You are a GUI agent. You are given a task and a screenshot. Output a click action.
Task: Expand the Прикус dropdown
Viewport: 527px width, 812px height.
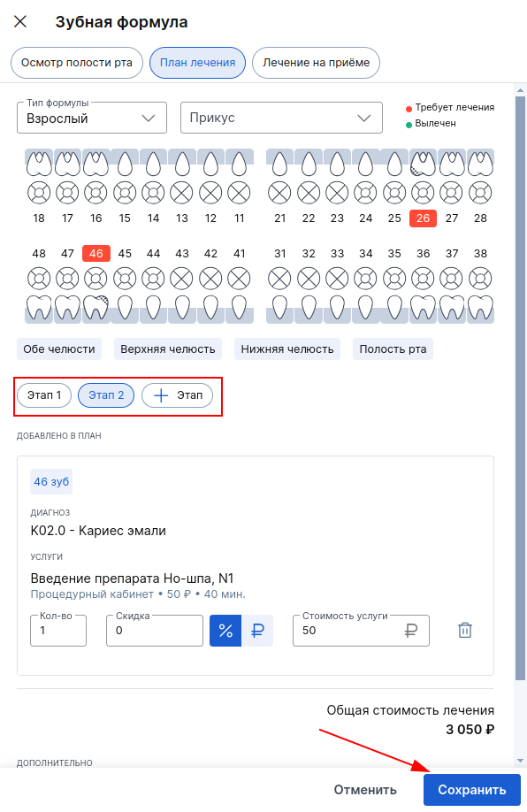click(281, 118)
